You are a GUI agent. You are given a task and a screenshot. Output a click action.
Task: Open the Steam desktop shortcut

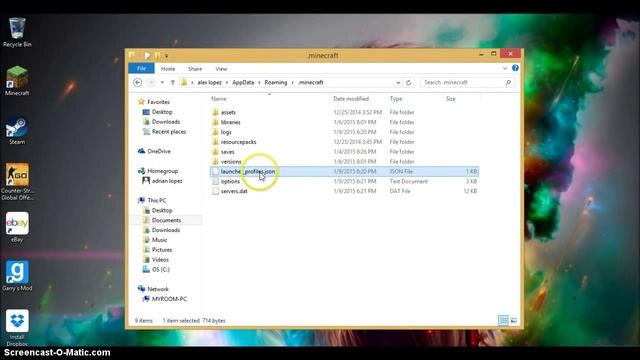pos(17,131)
